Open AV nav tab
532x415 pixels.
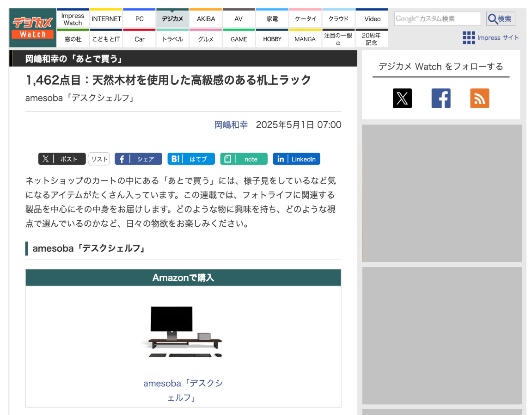(238, 19)
